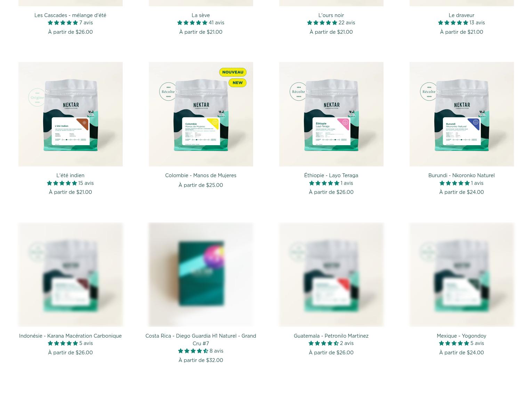This screenshot has height=393, width=532.
Task: Open Colombie - Manos de Mujeres link
Action: (x=201, y=175)
